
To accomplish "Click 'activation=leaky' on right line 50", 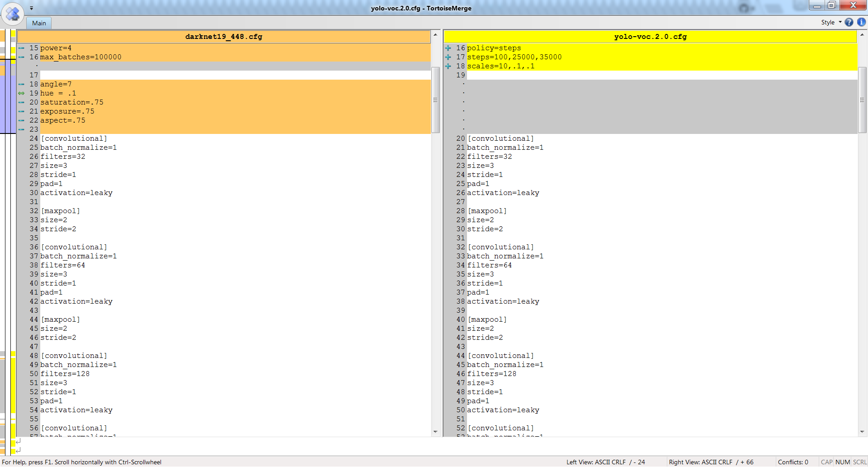I will (x=503, y=410).
